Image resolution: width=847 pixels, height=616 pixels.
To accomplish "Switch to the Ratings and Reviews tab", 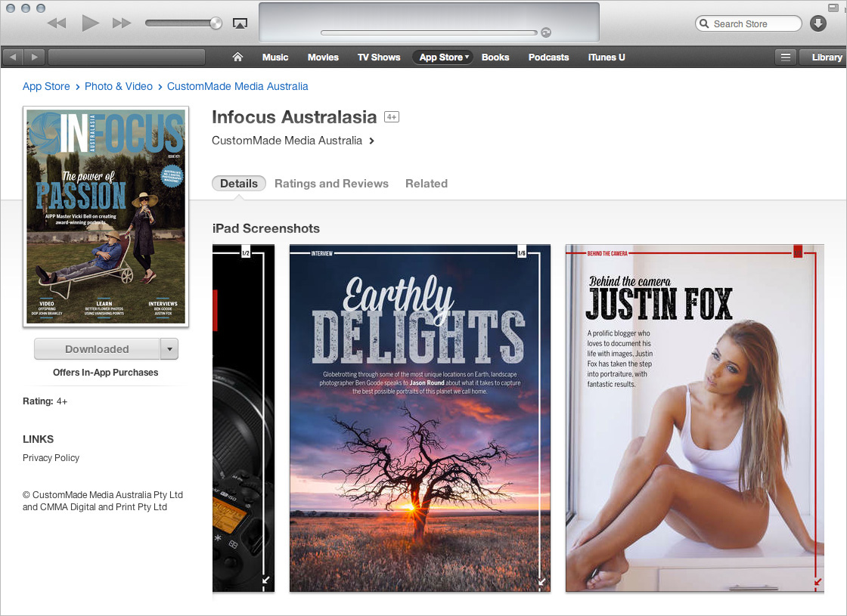I will tap(331, 184).
